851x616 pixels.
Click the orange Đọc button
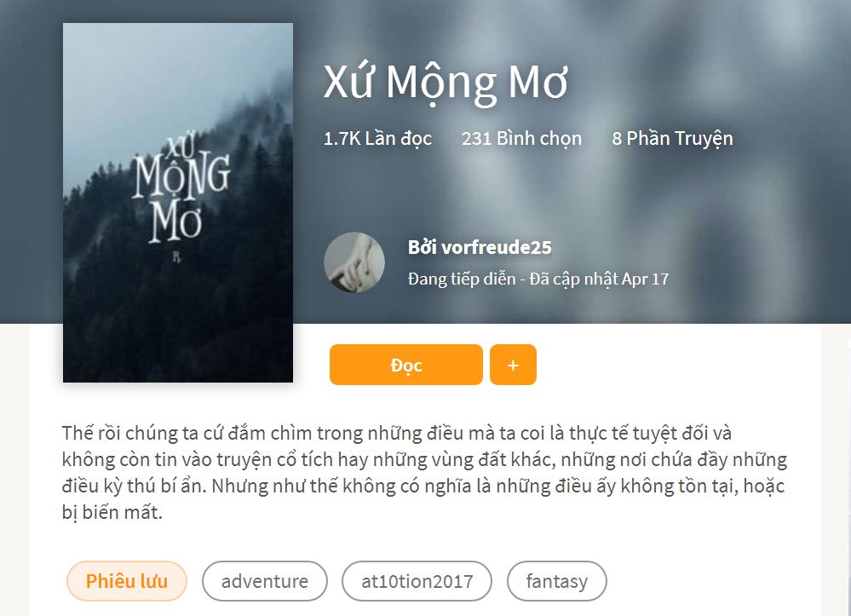406,365
